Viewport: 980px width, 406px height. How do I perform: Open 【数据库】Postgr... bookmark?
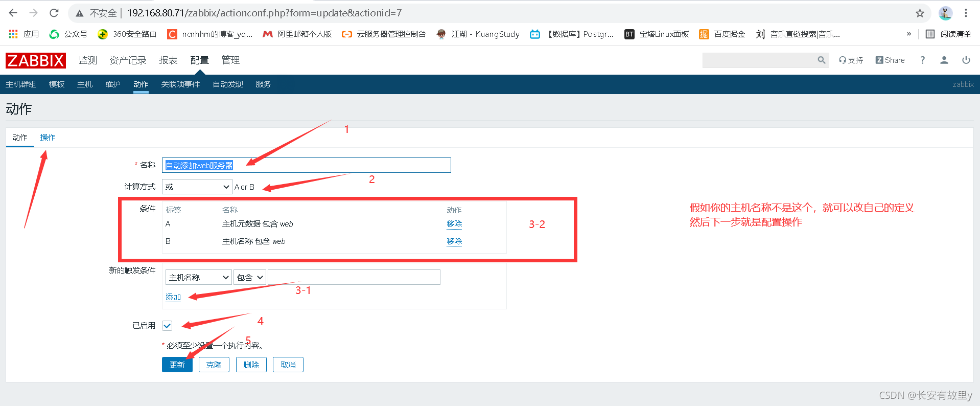(x=572, y=34)
